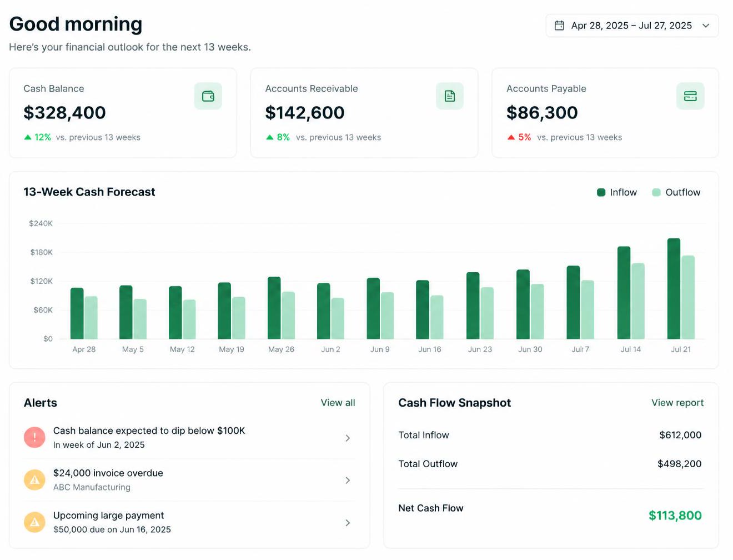Click the warning icon for $24,000 invoice overdue
The width and height of the screenshot is (733, 560).
34,479
